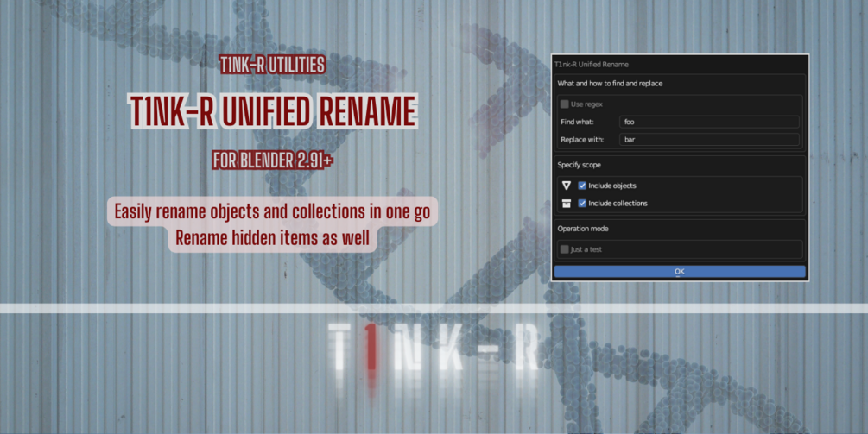The height and width of the screenshot is (434, 868).
Task: Click the 'Specify scope' heading
Action: 579,165
